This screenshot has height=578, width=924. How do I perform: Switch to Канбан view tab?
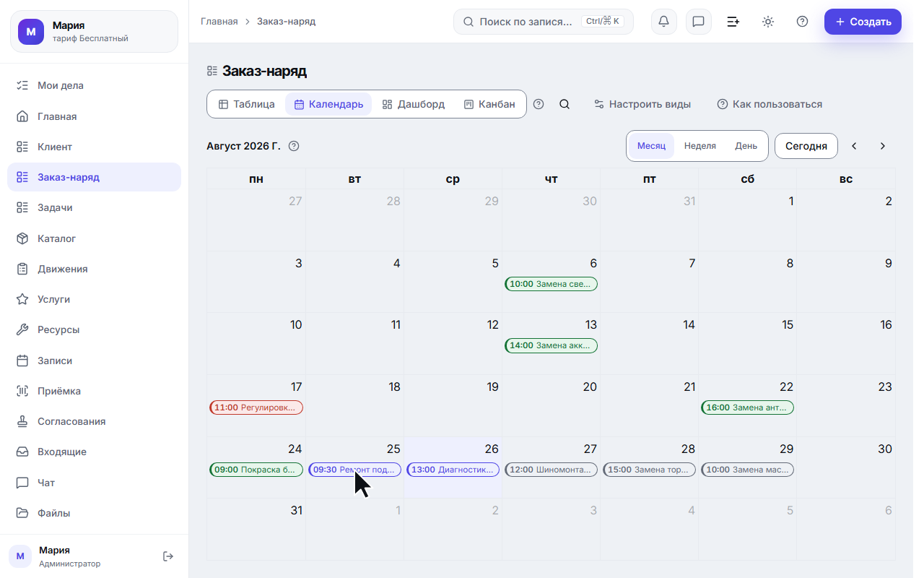tap(489, 104)
